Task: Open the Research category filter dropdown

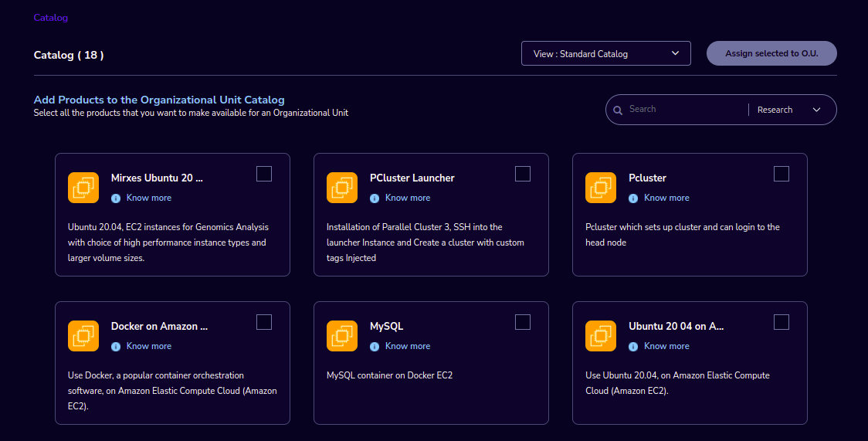Action: click(x=789, y=110)
